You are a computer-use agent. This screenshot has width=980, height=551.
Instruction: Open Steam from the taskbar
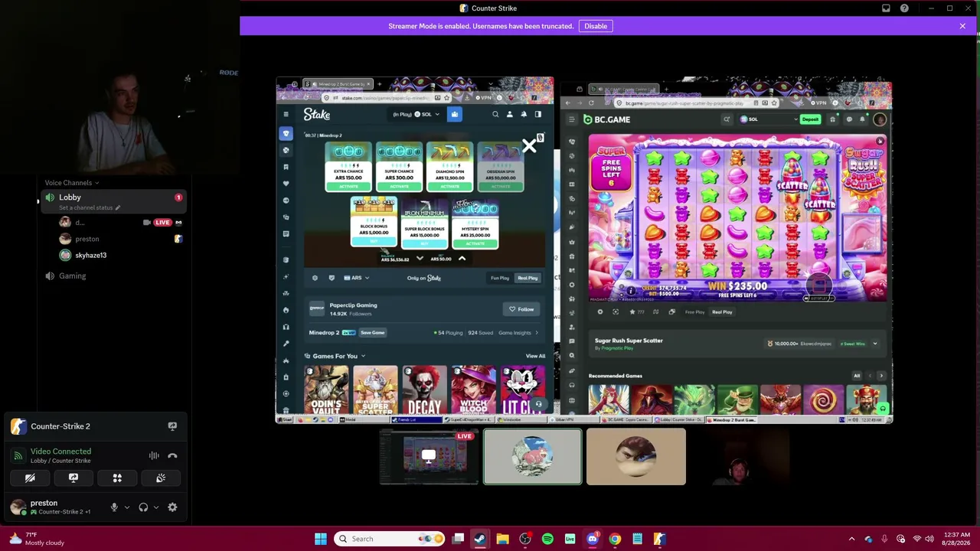[480, 539]
